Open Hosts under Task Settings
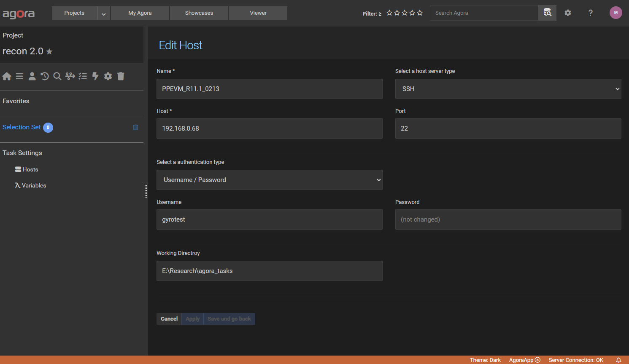This screenshot has width=629, height=364. coord(30,169)
